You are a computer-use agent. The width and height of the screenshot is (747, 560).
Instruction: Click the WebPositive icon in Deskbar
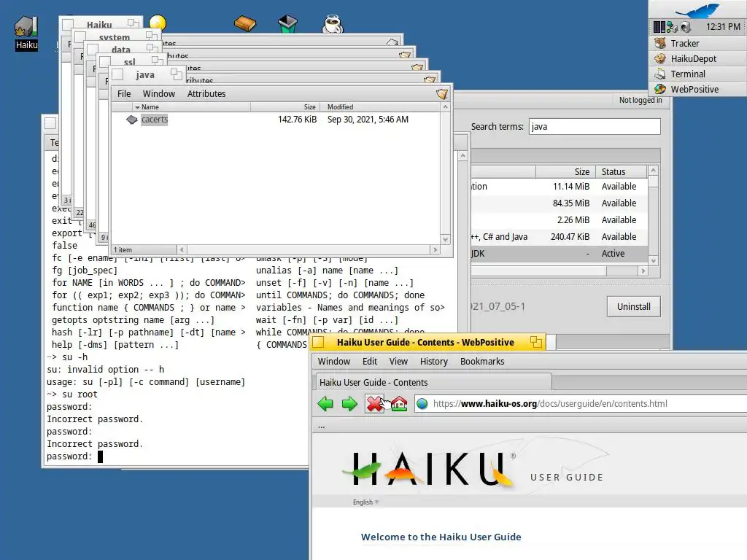pyautogui.click(x=660, y=89)
